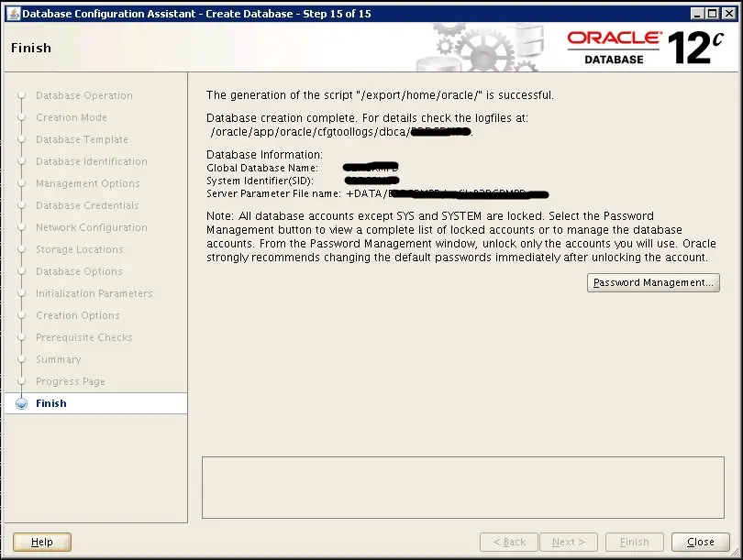Viewport: 743px width, 560px height.
Task: Select the Database Credentials step
Action: coord(87,205)
